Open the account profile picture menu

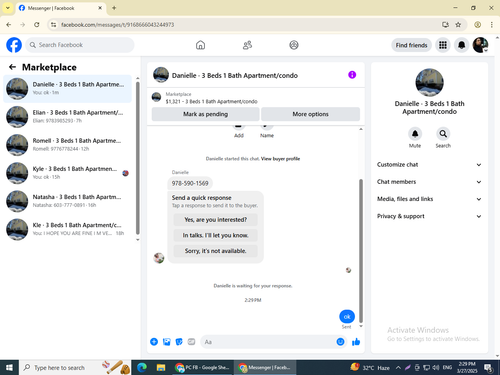480,45
